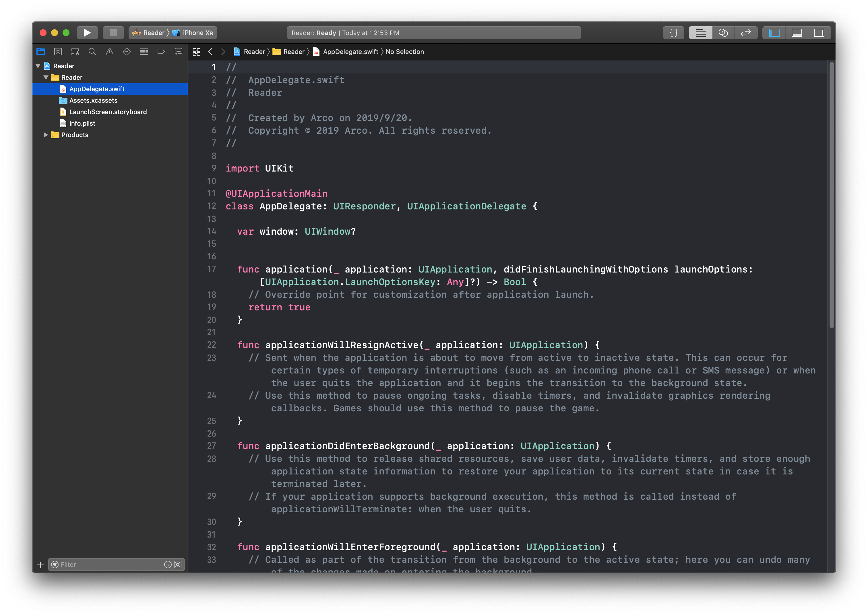Open the symbol navigator icon
The height and width of the screenshot is (615, 868).
[x=75, y=52]
